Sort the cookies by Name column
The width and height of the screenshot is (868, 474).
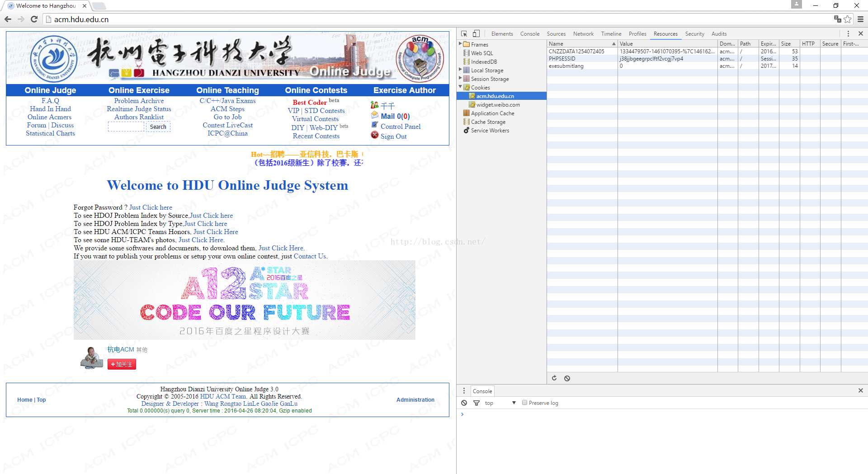coord(582,44)
